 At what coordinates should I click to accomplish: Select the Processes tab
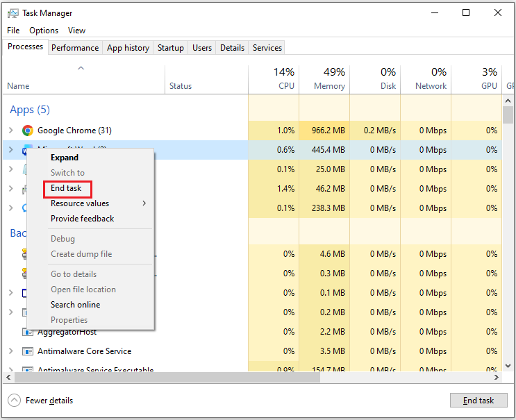(x=25, y=47)
